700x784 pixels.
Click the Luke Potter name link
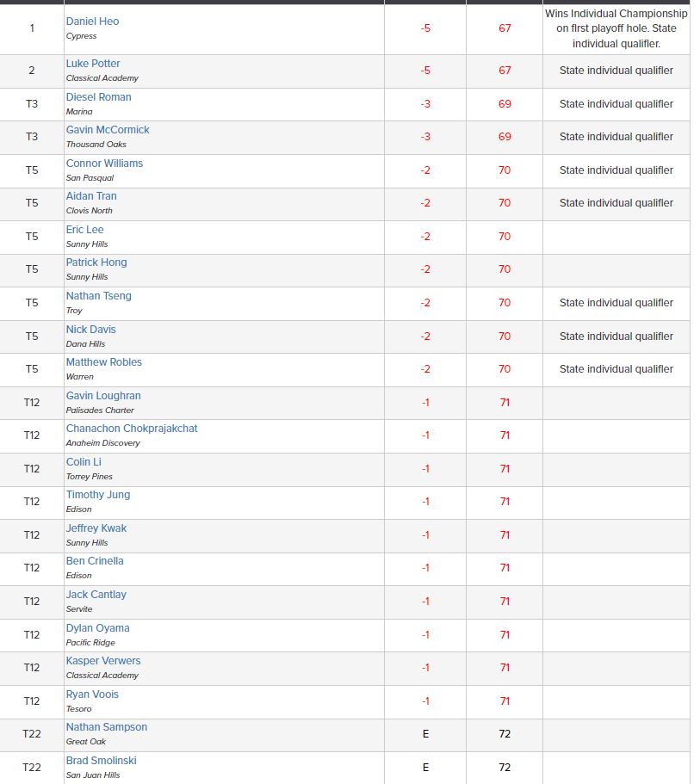coord(93,64)
